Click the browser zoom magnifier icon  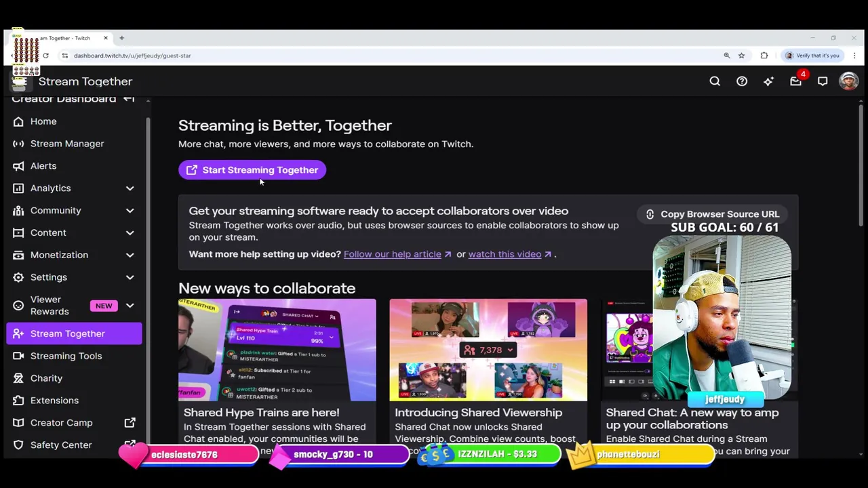727,56
